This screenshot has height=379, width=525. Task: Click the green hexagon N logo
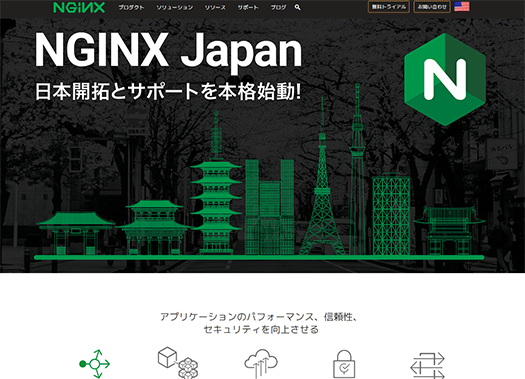tap(445, 79)
